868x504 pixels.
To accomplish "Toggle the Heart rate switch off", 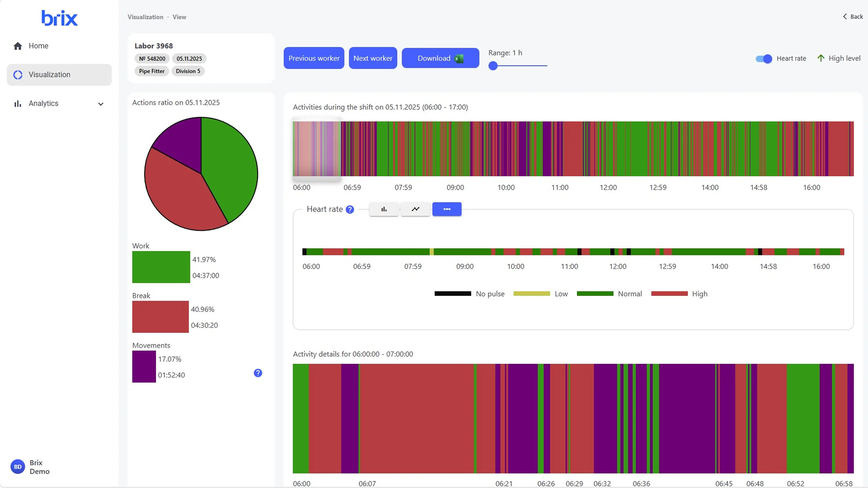I will [x=764, y=59].
